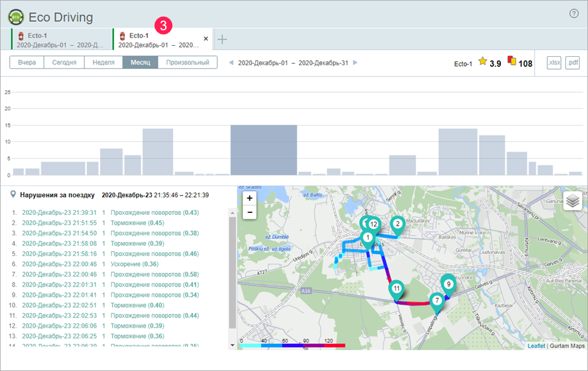Open violation 2020-Декабрь-23 21:39:31 link
Screen dimensions: 588x371
pyautogui.click(x=59, y=212)
